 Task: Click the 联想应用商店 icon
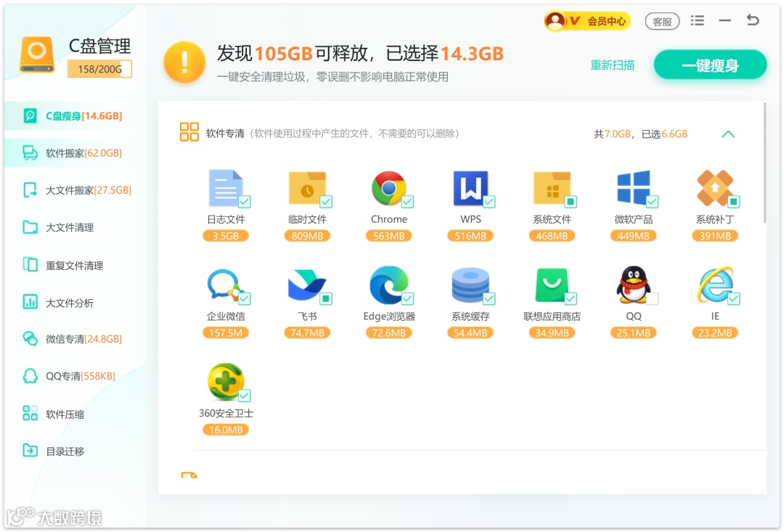(552, 285)
